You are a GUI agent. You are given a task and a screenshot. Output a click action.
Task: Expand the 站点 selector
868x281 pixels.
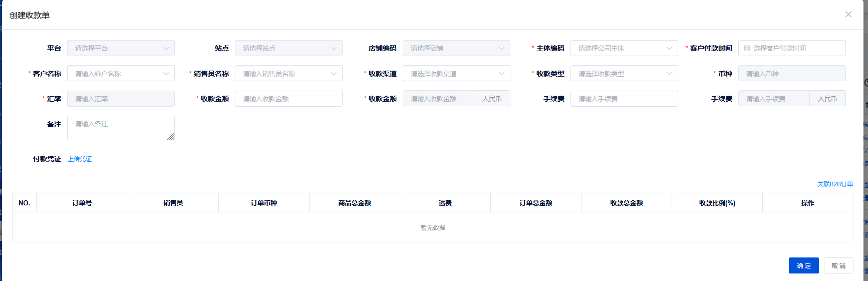(288, 49)
